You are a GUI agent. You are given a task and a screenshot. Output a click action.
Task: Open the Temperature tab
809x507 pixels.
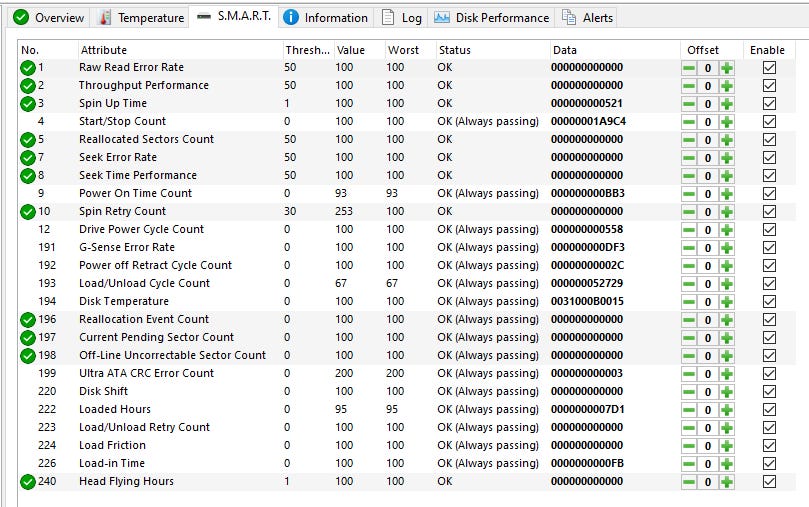pyautogui.click(x=140, y=18)
